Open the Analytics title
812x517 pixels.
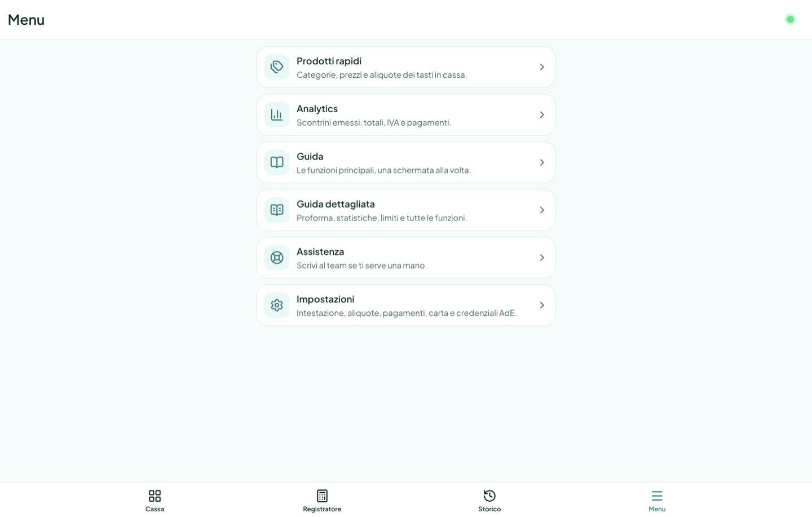coord(317,108)
